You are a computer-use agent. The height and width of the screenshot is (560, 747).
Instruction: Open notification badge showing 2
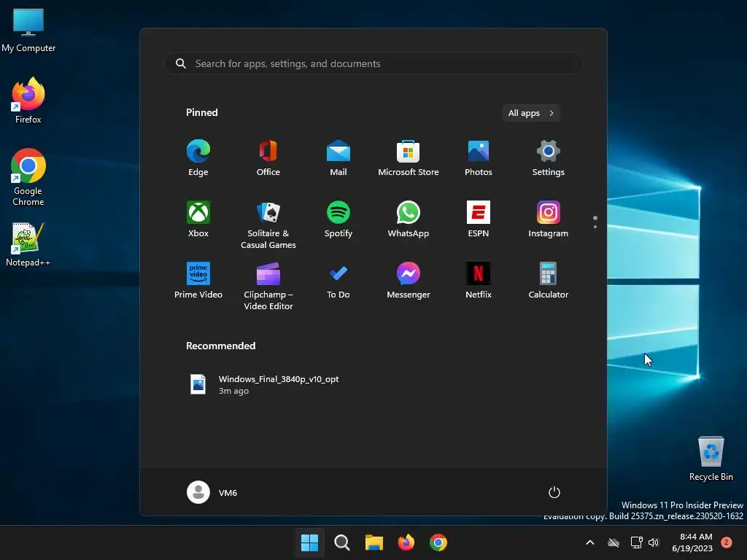point(726,542)
